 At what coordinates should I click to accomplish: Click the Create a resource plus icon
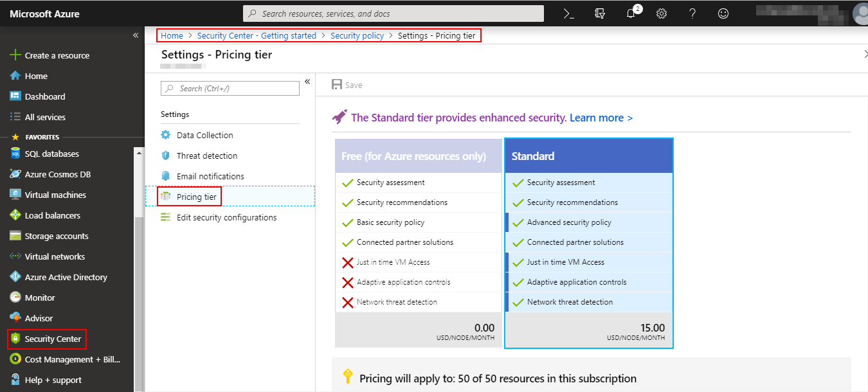(15, 55)
